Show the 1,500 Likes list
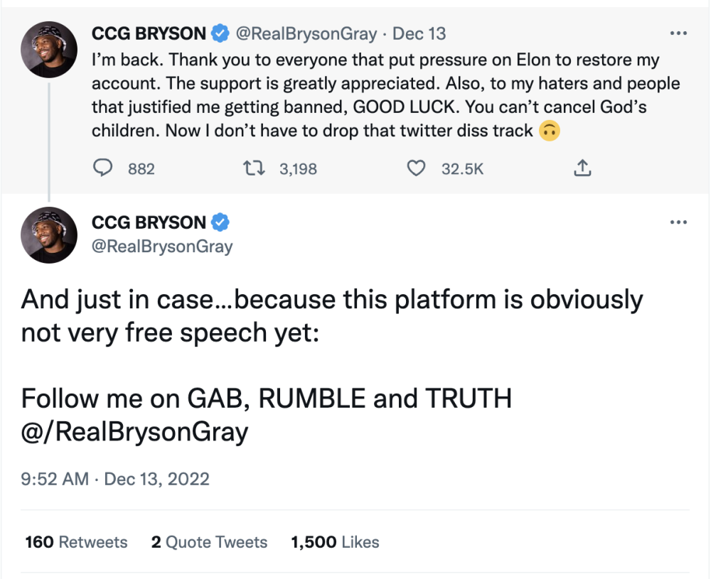Viewport: 728px width, 579px height. pos(335,542)
